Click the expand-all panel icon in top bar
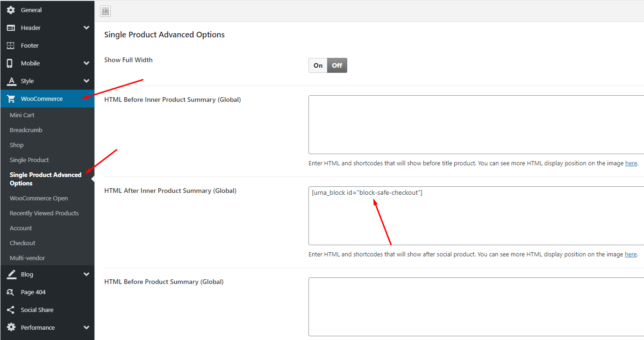644x340 pixels. pyautogui.click(x=106, y=11)
